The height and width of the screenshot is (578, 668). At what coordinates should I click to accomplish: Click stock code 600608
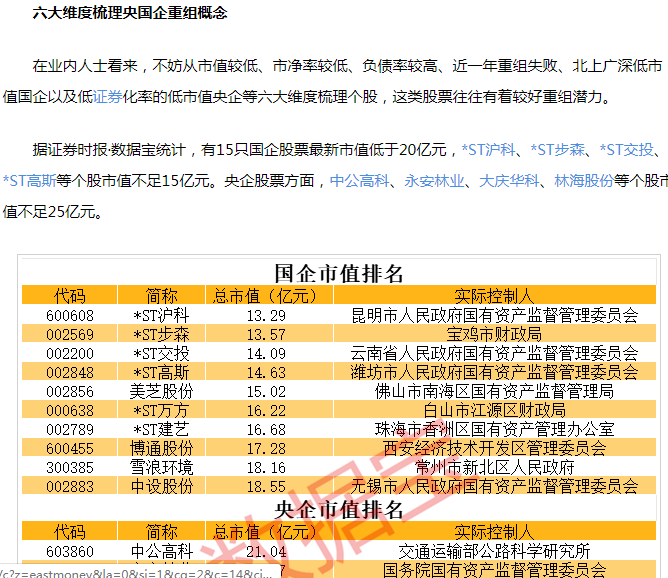pyautogui.click(x=70, y=316)
